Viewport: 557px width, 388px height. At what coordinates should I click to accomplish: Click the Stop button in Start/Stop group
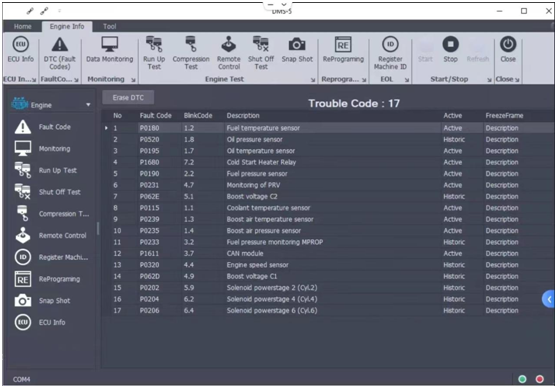click(x=450, y=50)
